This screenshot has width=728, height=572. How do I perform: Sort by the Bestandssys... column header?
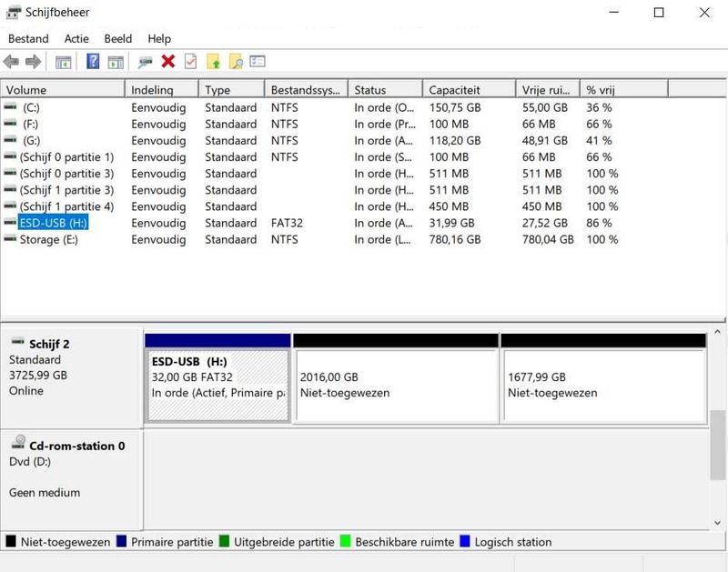point(307,89)
